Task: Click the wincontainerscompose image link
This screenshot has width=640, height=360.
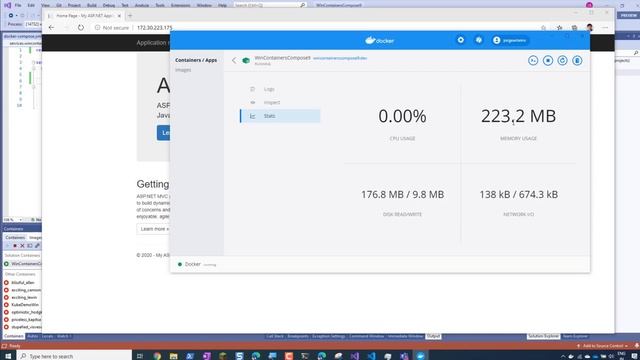Action: coord(340,58)
